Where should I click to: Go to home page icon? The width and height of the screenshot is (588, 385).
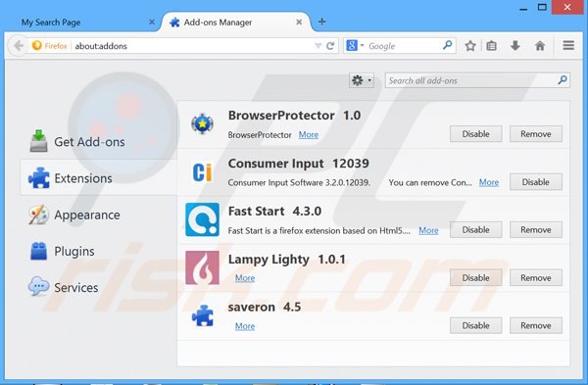[540, 46]
